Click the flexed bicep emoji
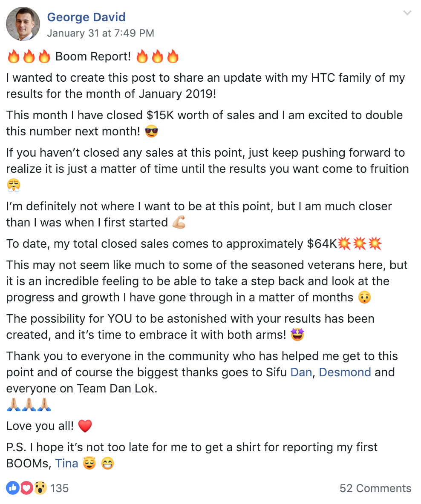Screen dimensions: 421x504 coord(179,222)
